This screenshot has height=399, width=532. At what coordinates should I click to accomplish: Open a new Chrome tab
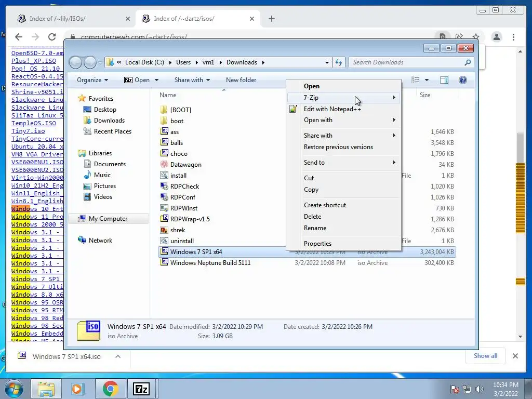point(271,19)
